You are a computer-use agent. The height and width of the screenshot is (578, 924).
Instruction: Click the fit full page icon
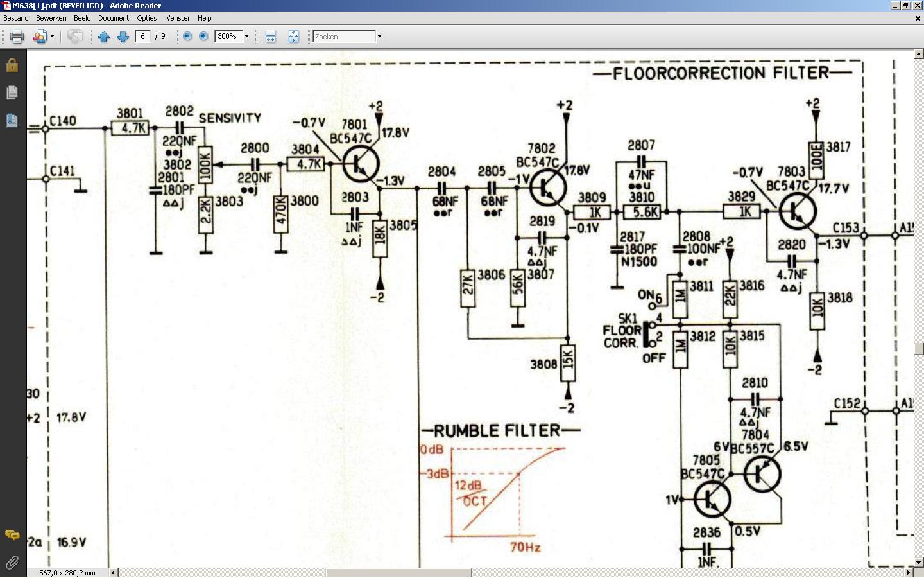pos(293,37)
